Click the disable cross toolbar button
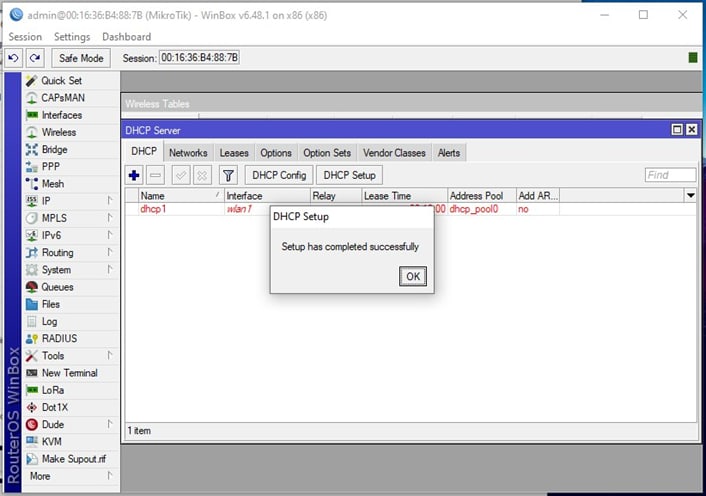The width and height of the screenshot is (706, 496). 202,175
